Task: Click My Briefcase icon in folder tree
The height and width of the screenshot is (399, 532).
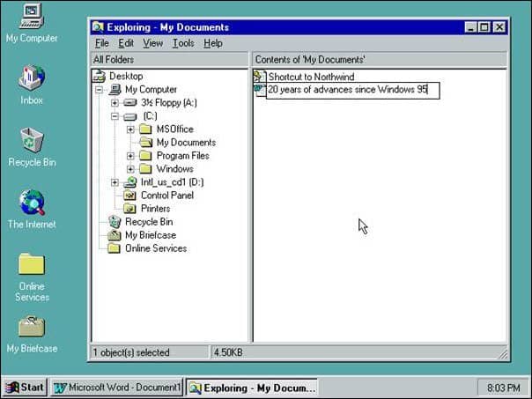Action: point(115,235)
